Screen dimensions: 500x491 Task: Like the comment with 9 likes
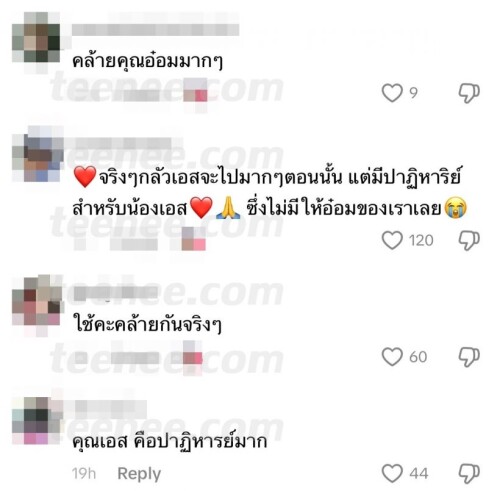pos(392,93)
